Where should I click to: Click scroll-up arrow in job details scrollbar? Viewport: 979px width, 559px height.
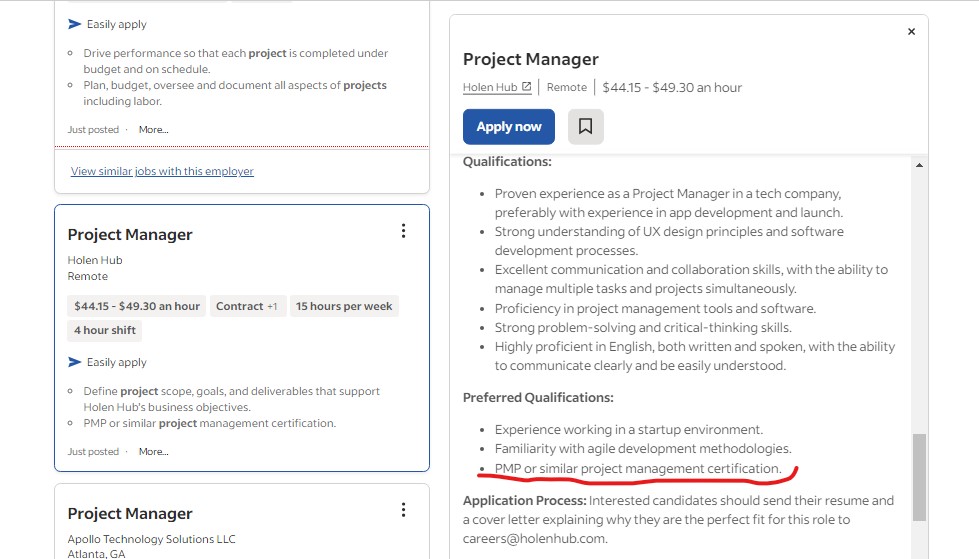click(919, 166)
